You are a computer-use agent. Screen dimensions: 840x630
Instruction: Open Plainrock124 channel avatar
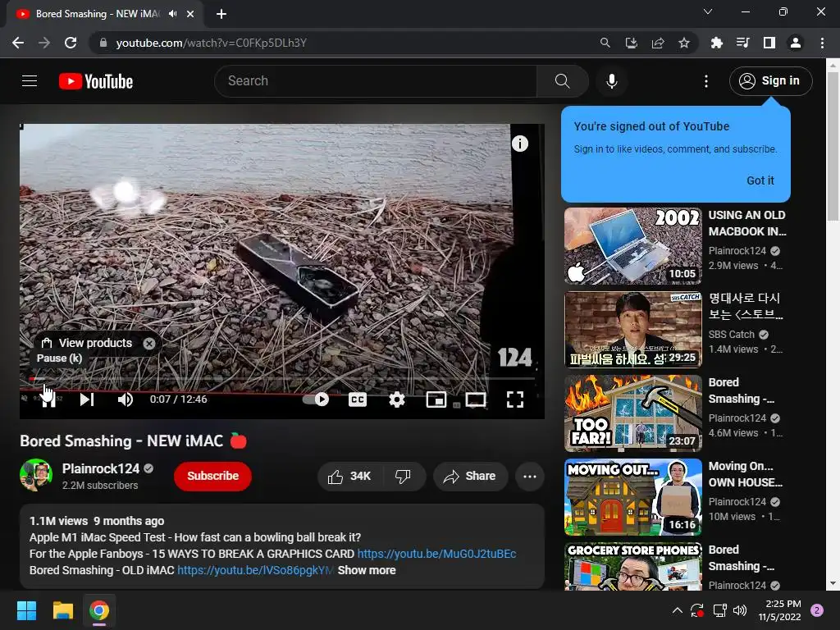click(x=36, y=475)
